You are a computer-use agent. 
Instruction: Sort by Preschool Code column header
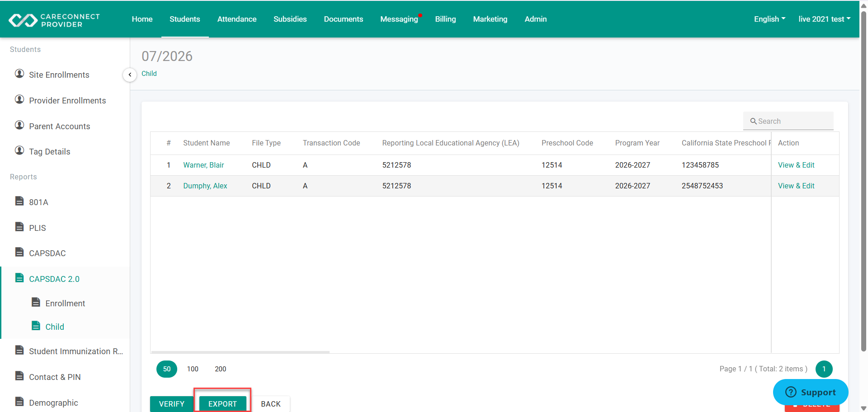point(567,143)
